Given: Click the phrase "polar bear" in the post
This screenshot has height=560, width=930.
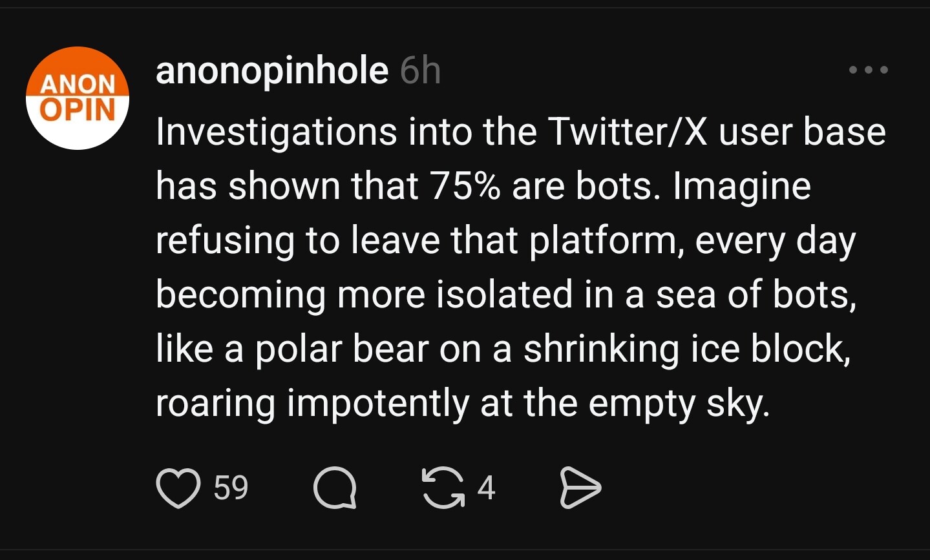Looking at the screenshot, I should click(x=342, y=349).
